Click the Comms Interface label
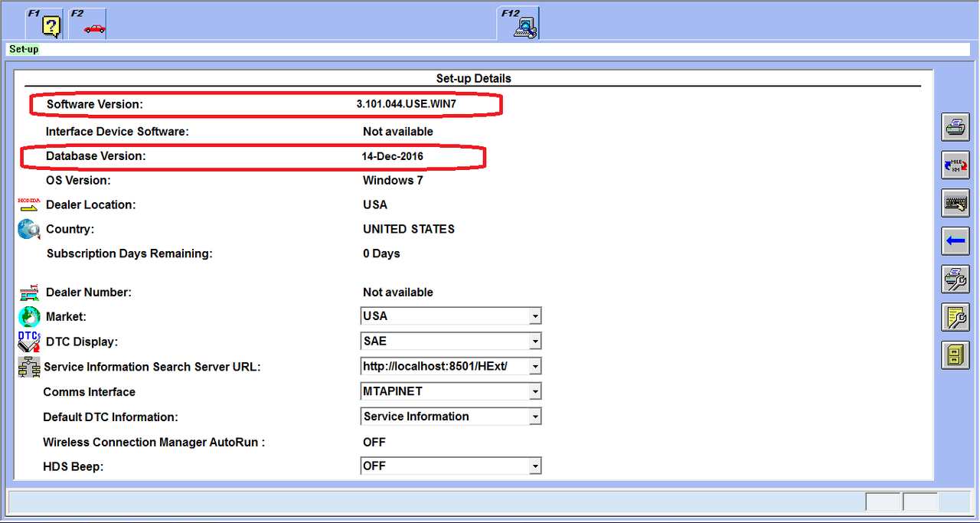980x523 pixels. coord(89,392)
